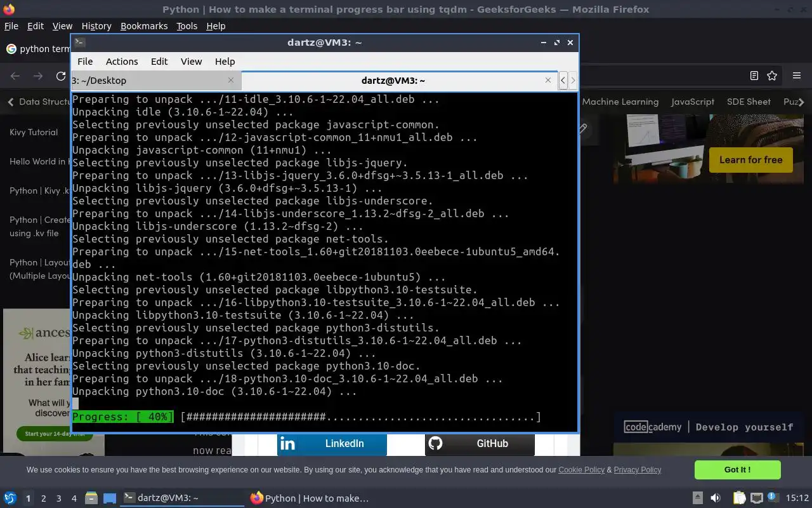Close the dartz@VM3 terminal tab
812x508 pixels.
pyautogui.click(x=548, y=80)
